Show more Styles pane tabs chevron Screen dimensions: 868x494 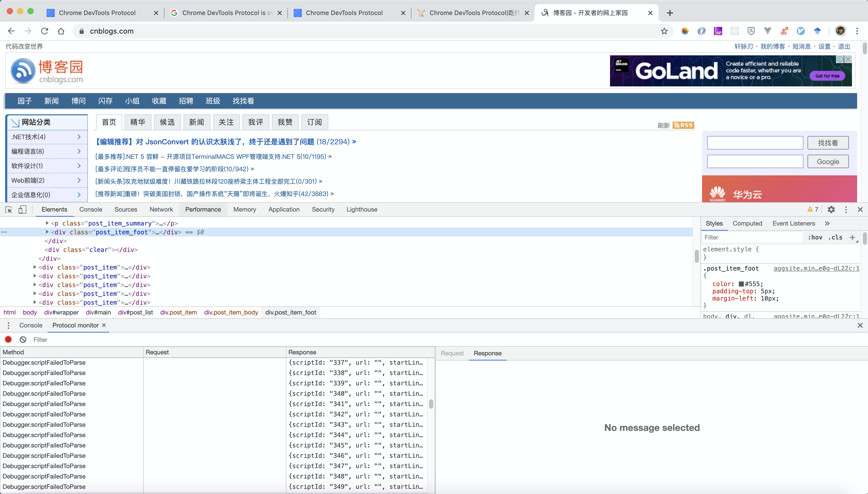pos(827,223)
